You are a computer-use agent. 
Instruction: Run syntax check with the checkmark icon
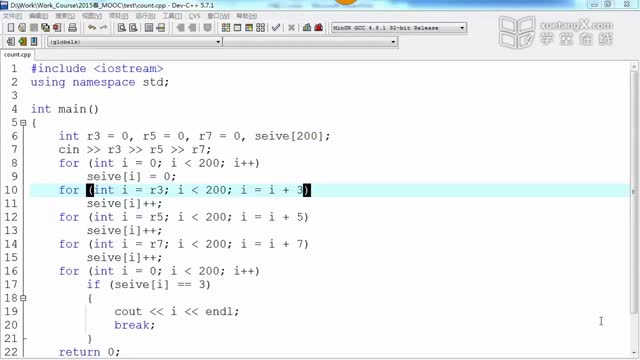[x=276, y=28]
